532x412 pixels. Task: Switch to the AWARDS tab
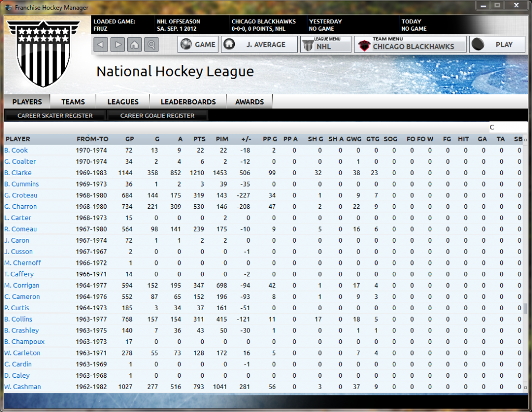pos(249,102)
